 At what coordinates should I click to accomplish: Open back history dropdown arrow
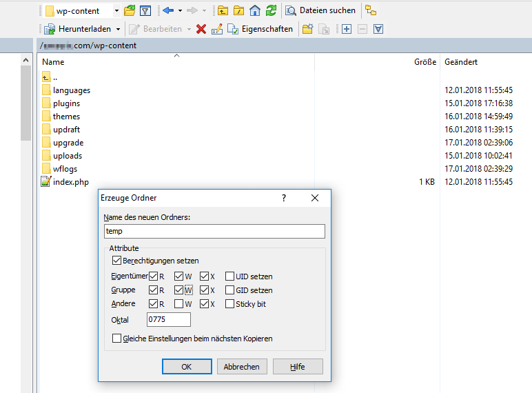(180, 10)
